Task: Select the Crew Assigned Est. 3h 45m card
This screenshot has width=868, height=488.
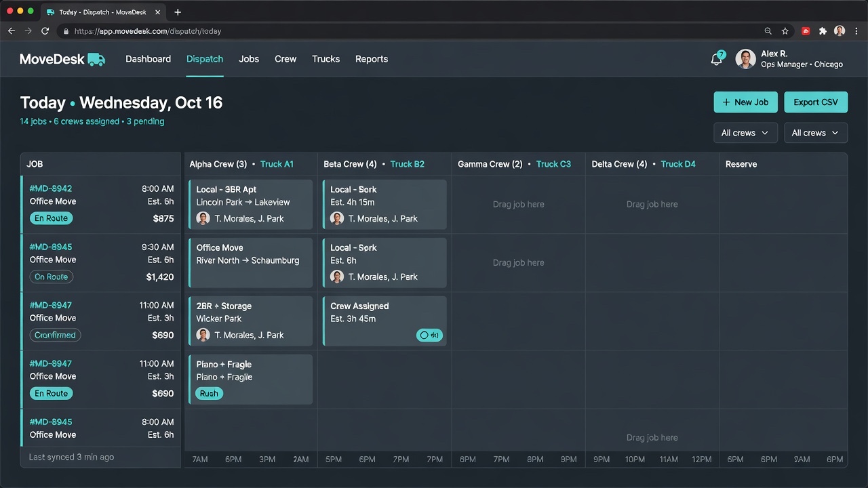Action: pos(384,321)
